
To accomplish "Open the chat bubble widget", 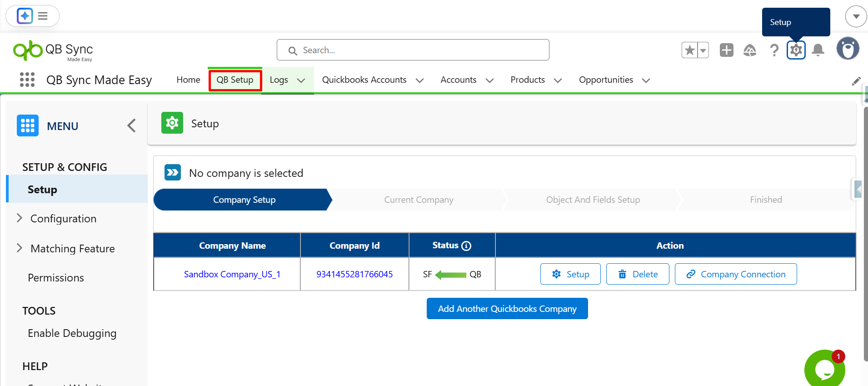I will (824, 369).
